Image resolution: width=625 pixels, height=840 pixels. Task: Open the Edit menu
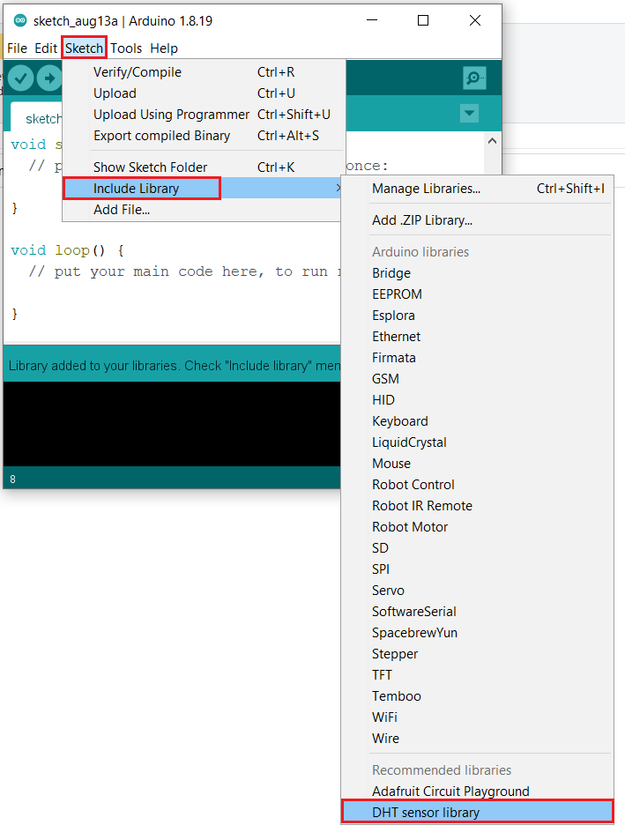46,48
